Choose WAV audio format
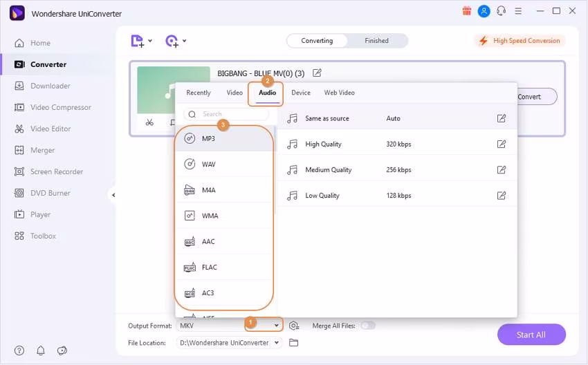Screen dimensions: 588x365 point(224,164)
